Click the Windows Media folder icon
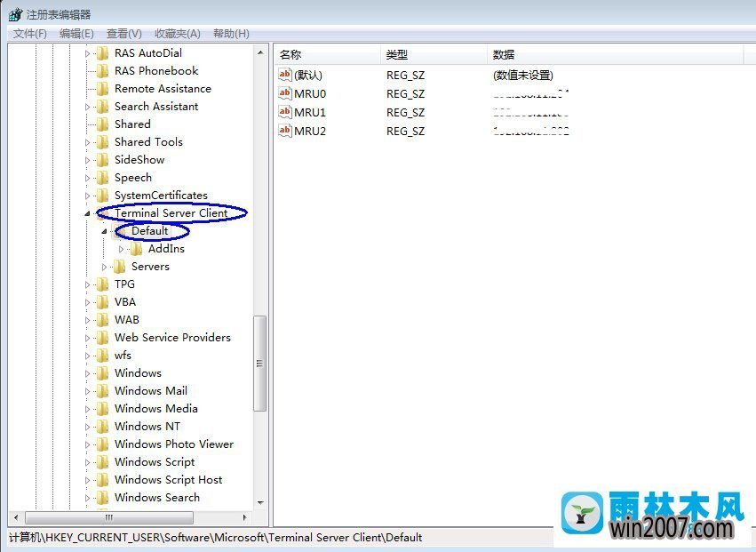Screen dimensions: 756x552 (103, 409)
